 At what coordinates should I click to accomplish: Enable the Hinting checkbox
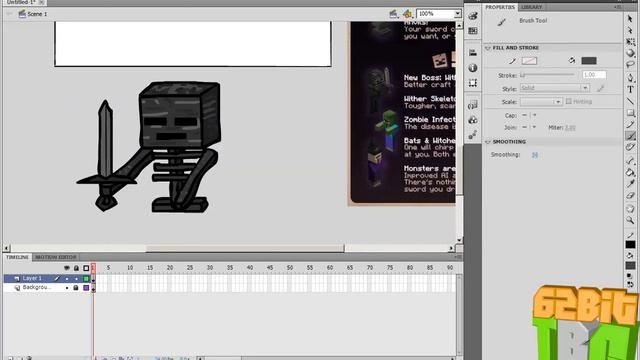[x=569, y=102]
